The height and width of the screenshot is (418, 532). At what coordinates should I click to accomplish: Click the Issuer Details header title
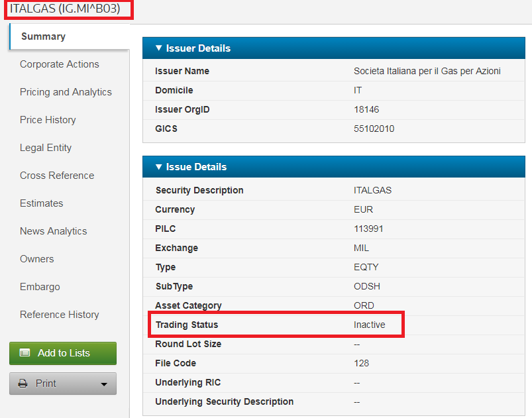pos(198,48)
